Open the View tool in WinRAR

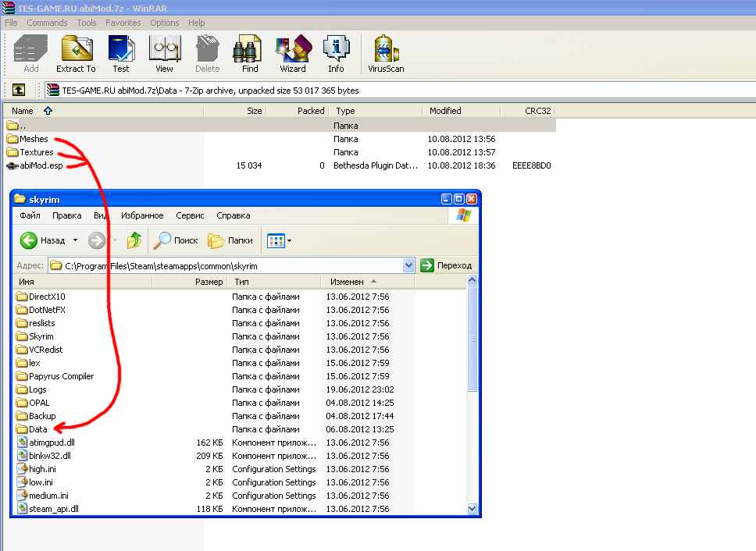[x=165, y=54]
